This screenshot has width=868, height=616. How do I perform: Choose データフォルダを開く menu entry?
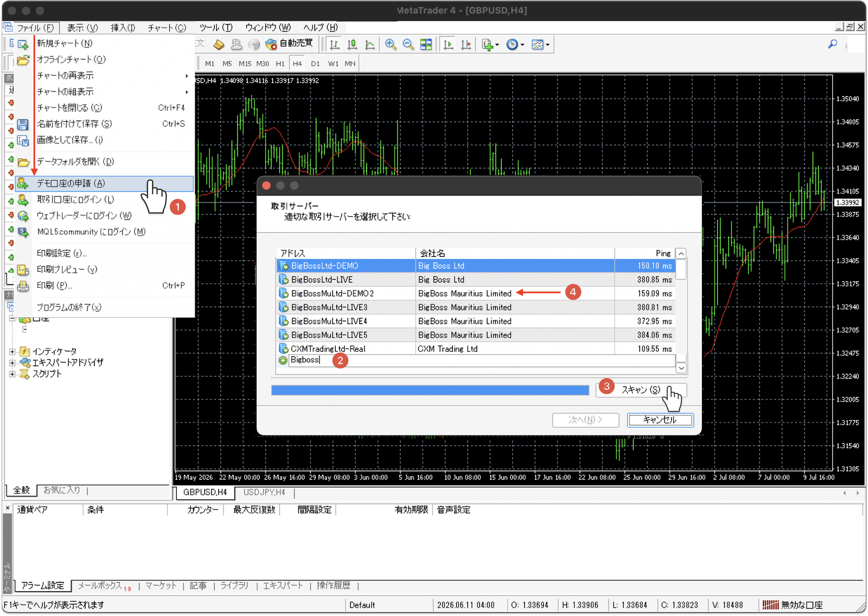tap(104, 162)
